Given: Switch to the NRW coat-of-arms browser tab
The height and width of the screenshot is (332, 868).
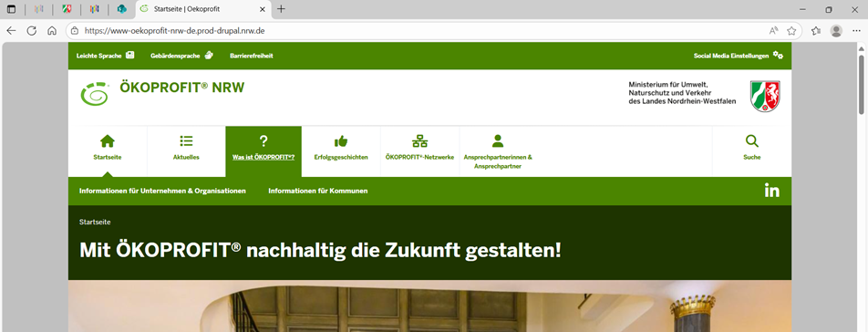Looking at the screenshot, I should (x=67, y=9).
